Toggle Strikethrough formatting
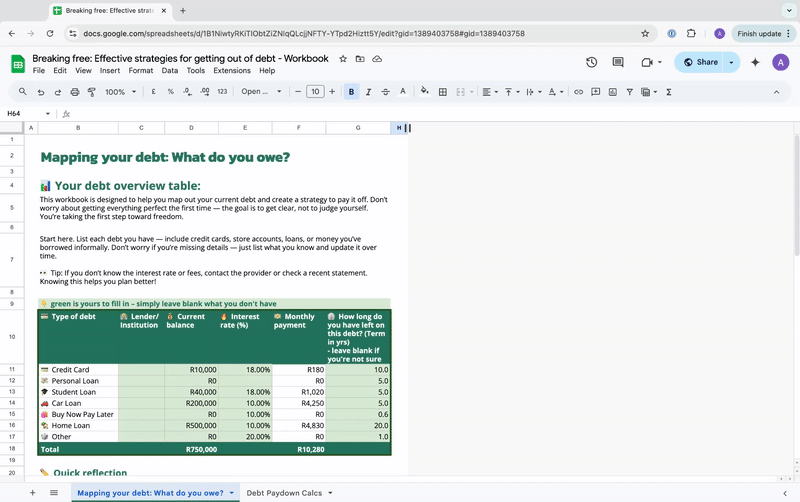 click(386, 92)
